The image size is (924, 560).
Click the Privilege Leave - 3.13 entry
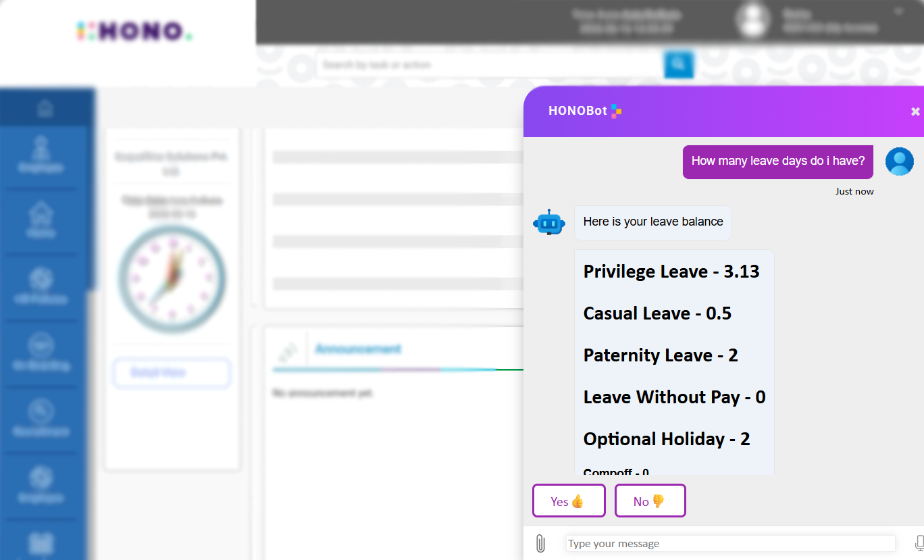pyautogui.click(x=671, y=272)
